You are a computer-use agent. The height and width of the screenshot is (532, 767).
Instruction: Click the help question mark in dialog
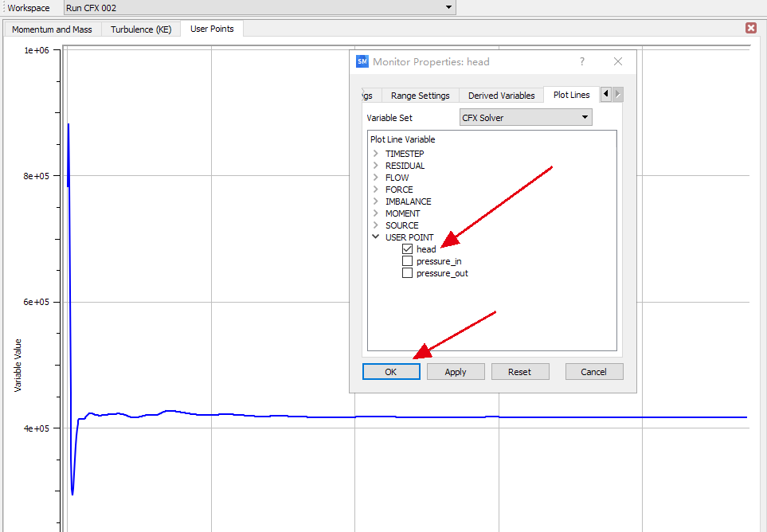tap(581, 61)
